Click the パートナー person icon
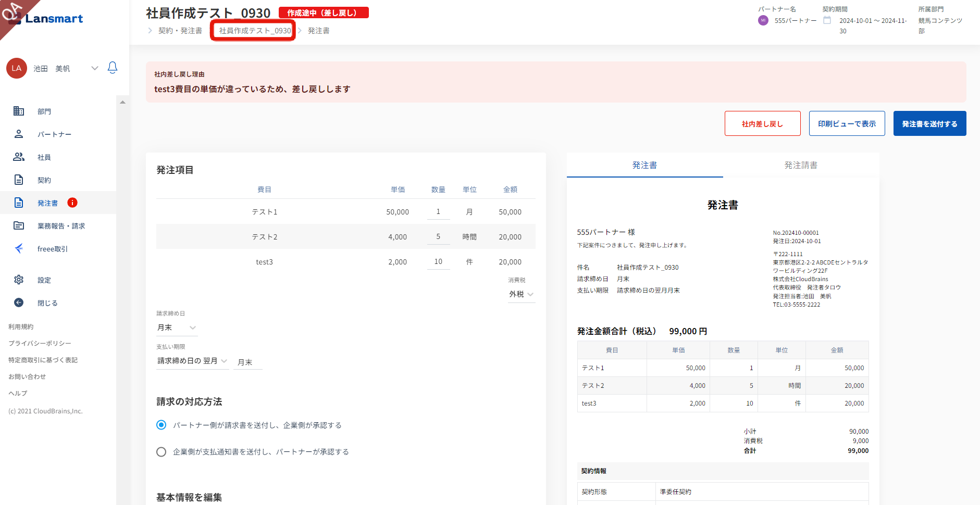 tap(19, 134)
